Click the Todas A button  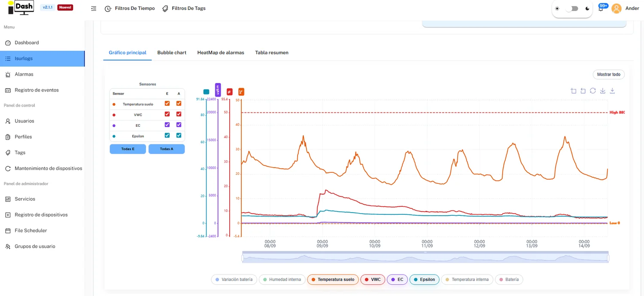pyautogui.click(x=167, y=149)
